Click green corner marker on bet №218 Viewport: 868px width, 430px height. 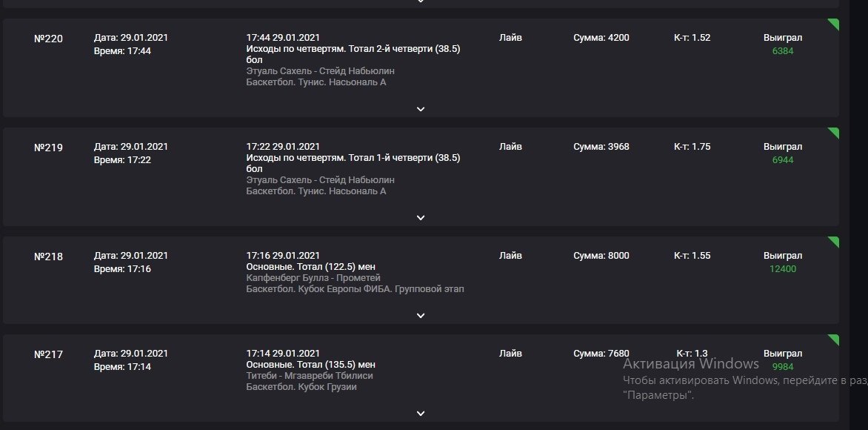pyautogui.click(x=835, y=242)
